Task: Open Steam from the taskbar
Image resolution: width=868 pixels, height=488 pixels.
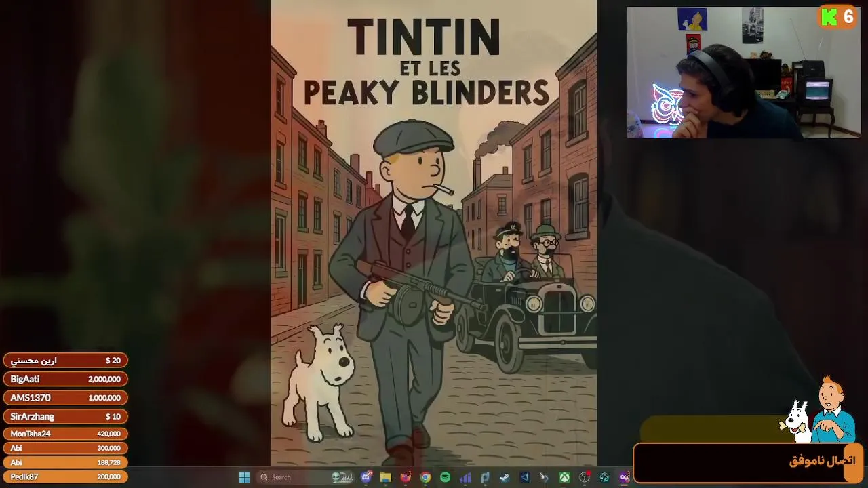Action: 505,477
